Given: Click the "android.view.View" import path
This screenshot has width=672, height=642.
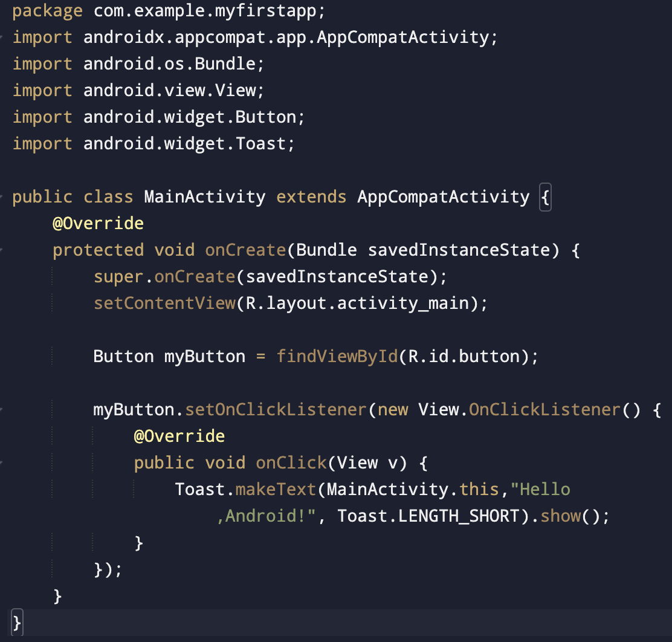Looking at the screenshot, I should [169, 91].
